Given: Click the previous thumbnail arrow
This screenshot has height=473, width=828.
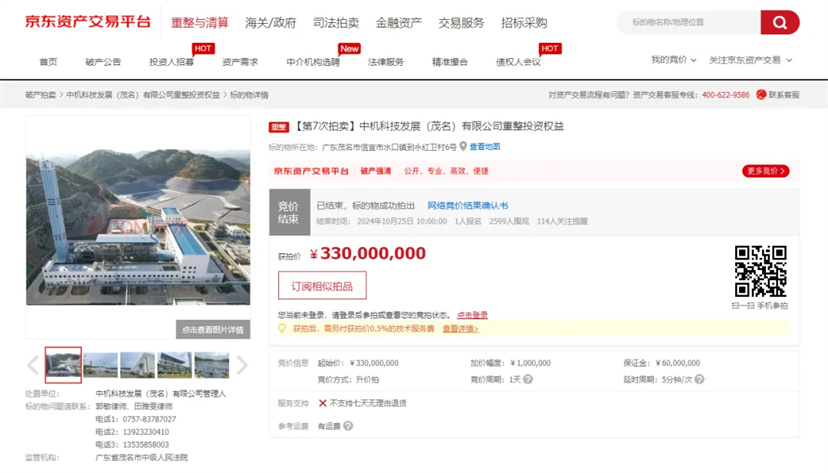Looking at the screenshot, I should click(33, 365).
